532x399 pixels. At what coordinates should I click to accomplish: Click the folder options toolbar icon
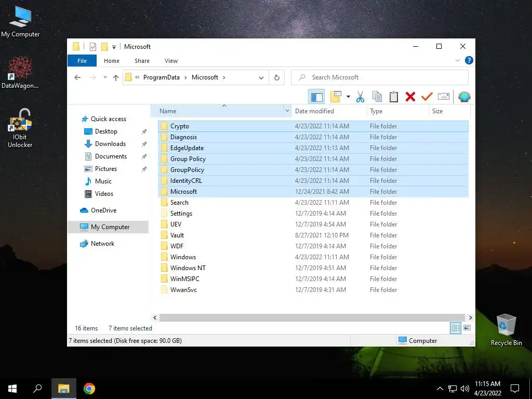tap(335, 97)
